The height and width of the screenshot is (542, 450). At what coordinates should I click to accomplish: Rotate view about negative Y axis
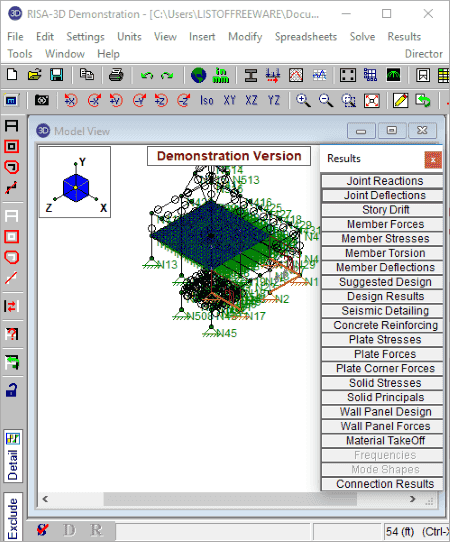[x=139, y=101]
